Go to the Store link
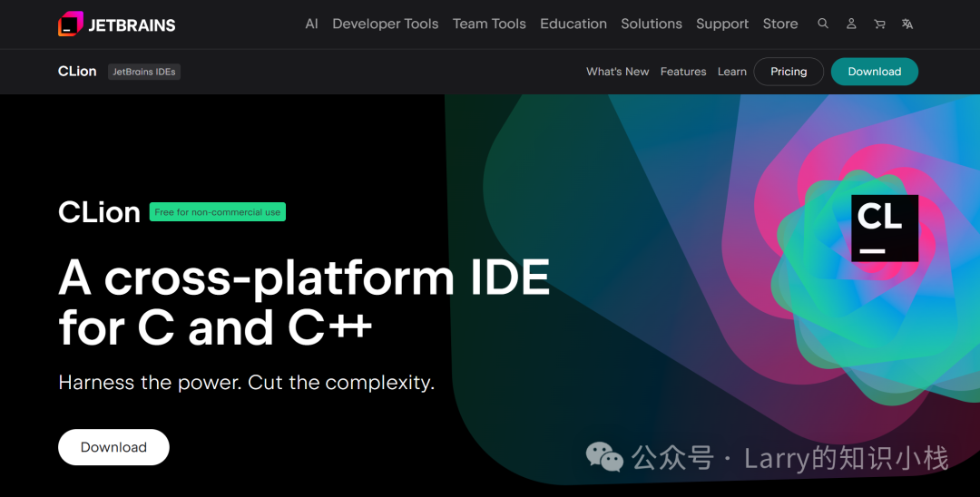The height and width of the screenshot is (497, 980). coord(780,24)
